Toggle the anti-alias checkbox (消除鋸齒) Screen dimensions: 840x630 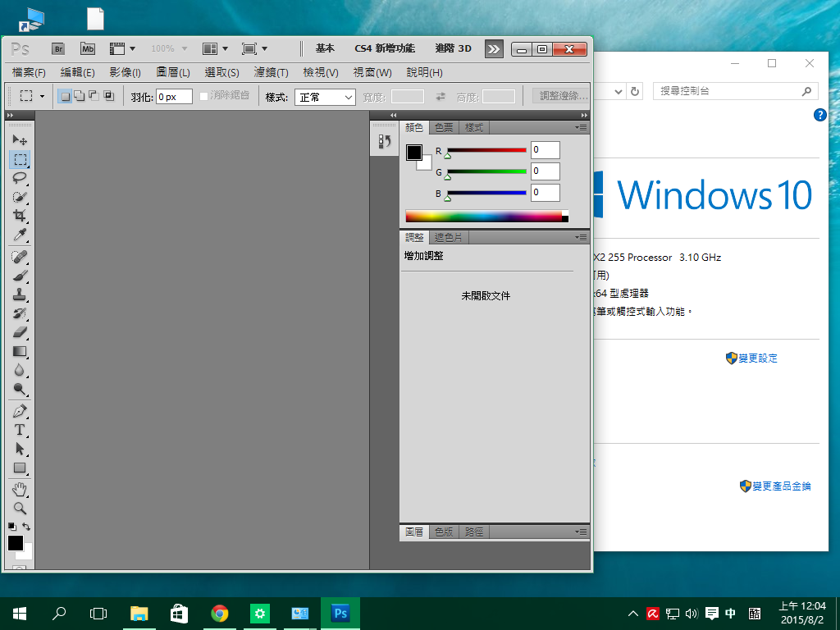pos(203,97)
